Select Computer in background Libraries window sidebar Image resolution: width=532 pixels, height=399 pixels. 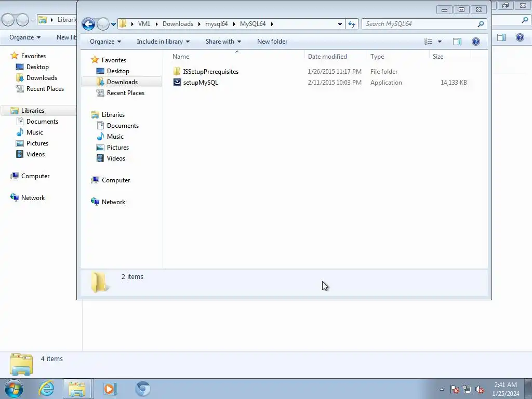coord(35,176)
